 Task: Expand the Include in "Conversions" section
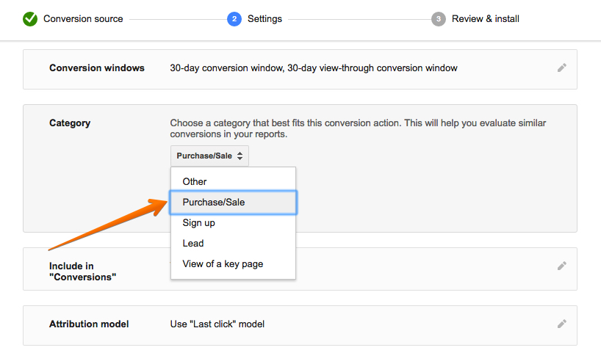click(300, 269)
